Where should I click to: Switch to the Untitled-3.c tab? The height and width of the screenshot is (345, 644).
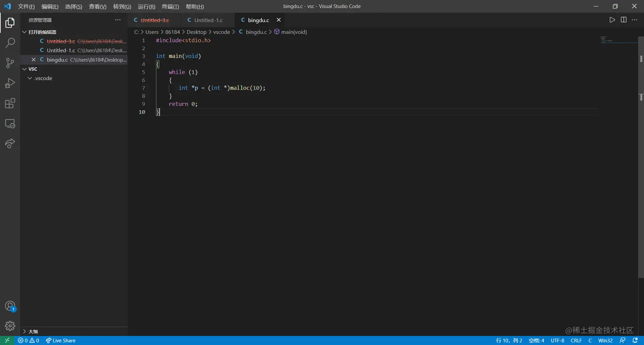[155, 20]
